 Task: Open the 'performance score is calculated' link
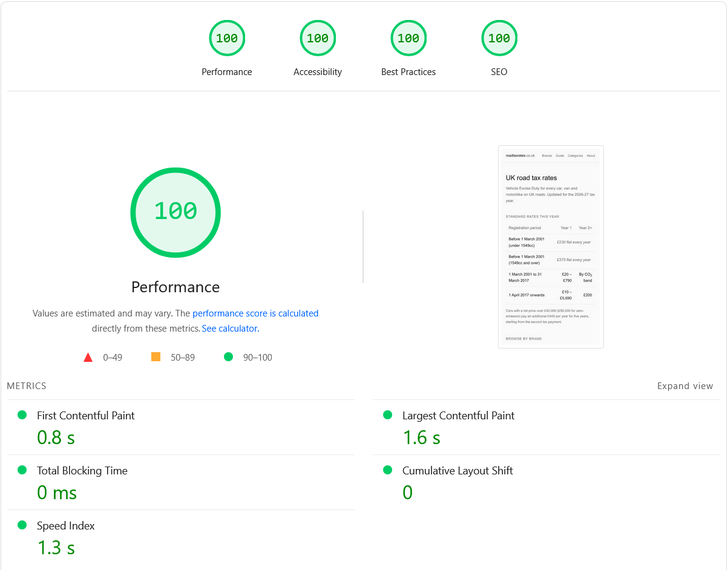tap(255, 313)
